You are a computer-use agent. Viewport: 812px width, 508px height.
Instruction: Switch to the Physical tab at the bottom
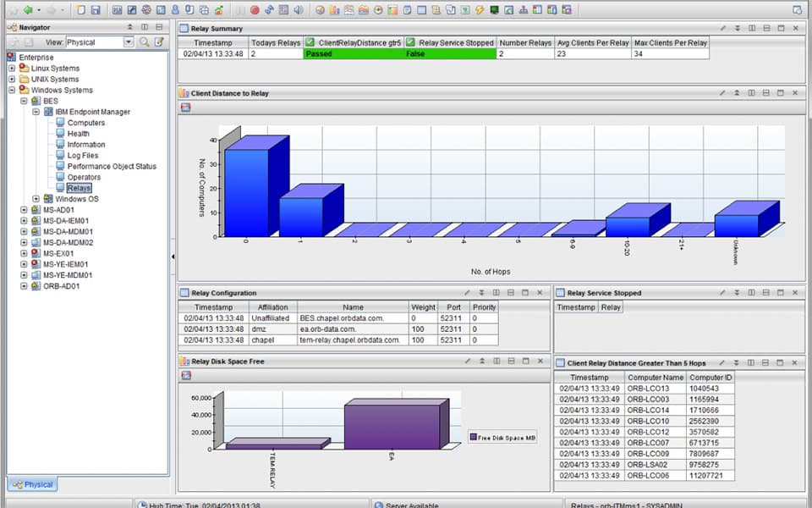pos(33,484)
